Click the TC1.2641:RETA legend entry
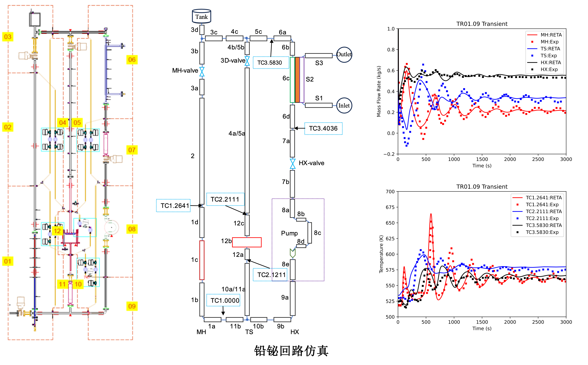The width and height of the screenshot is (588, 365). [x=537, y=198]
